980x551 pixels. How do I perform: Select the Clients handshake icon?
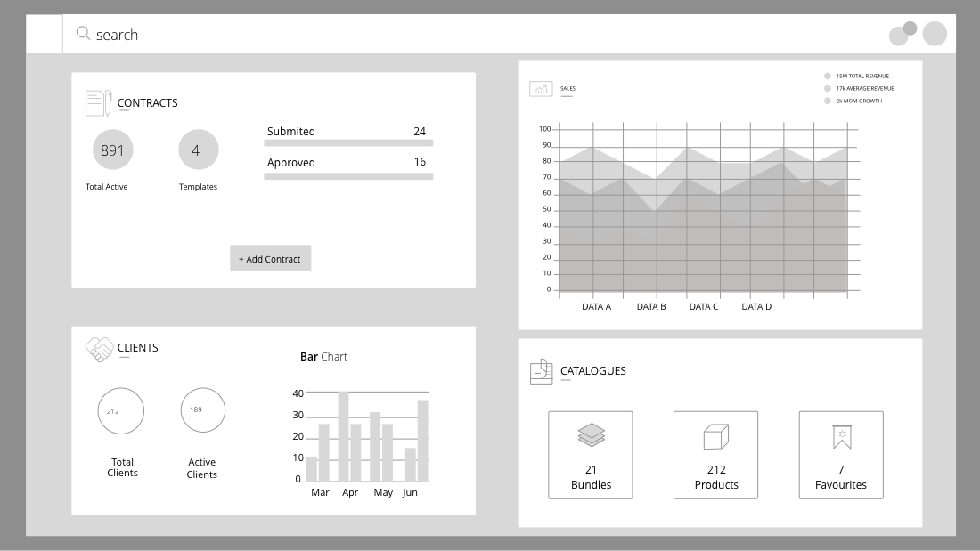click(98, 348)
